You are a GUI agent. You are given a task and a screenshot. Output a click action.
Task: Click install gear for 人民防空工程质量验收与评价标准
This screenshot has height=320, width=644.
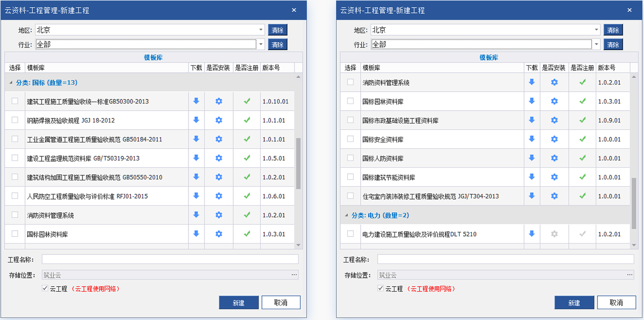point(219,196)
